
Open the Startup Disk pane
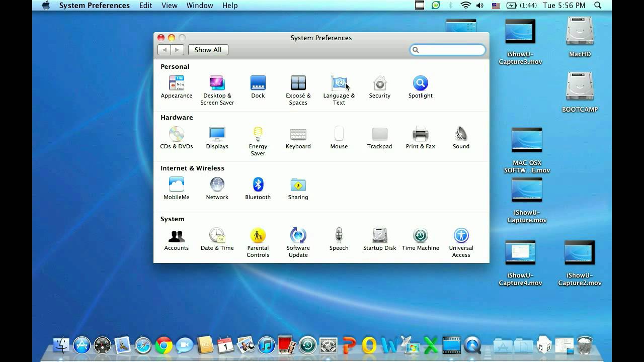pyautogui.click(x=379, y=239)
